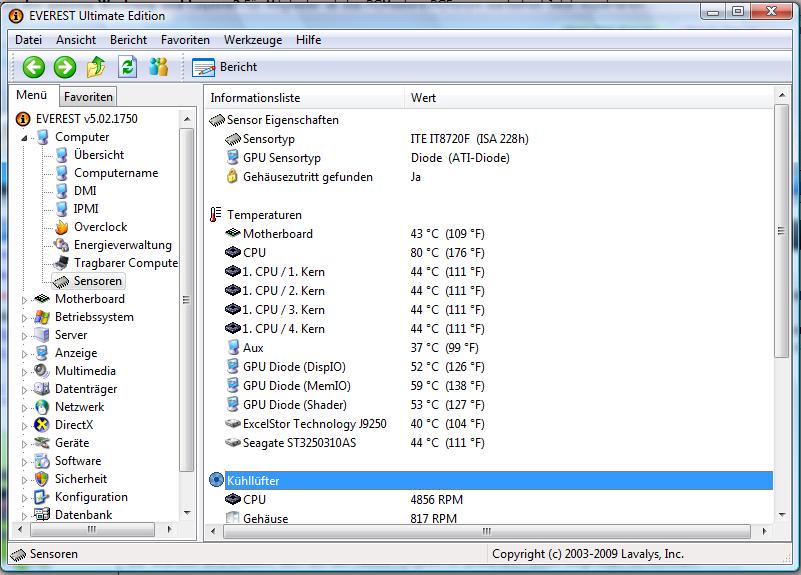The height and width of the screenshot is (575, 801).
Task: Select Übersicht in the tree
Action: pos(99,155)
